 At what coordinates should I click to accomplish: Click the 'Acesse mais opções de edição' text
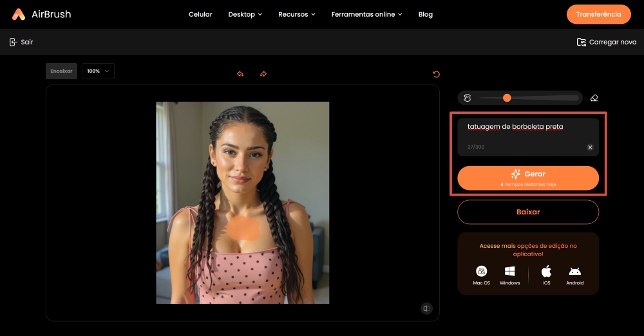pos(528,250)
